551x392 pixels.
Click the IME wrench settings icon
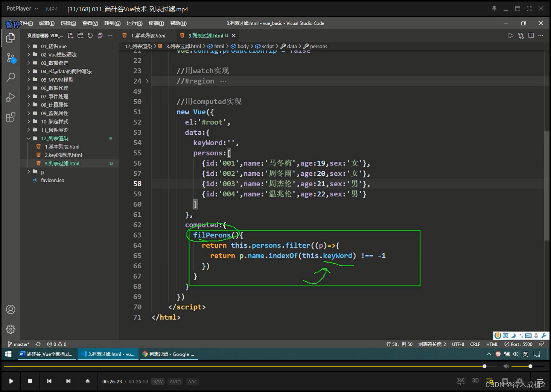coord(544,336)
